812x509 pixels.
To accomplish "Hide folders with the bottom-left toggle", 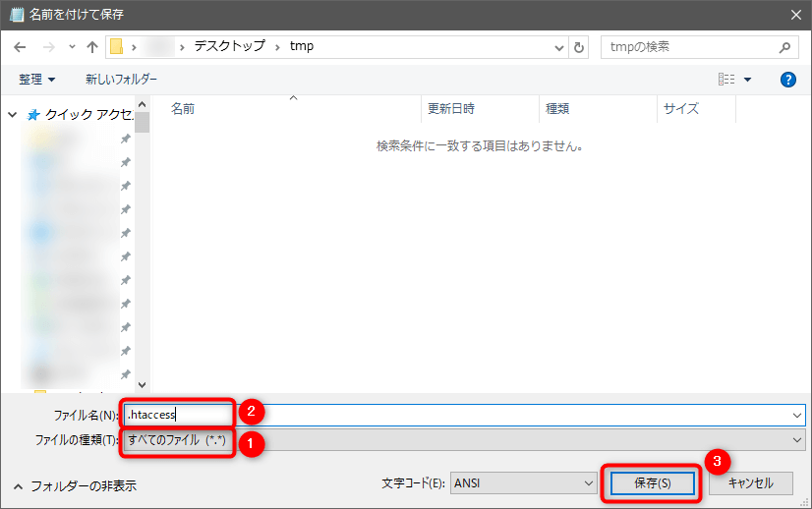I will pyautogui.click(x=73, y=485).
